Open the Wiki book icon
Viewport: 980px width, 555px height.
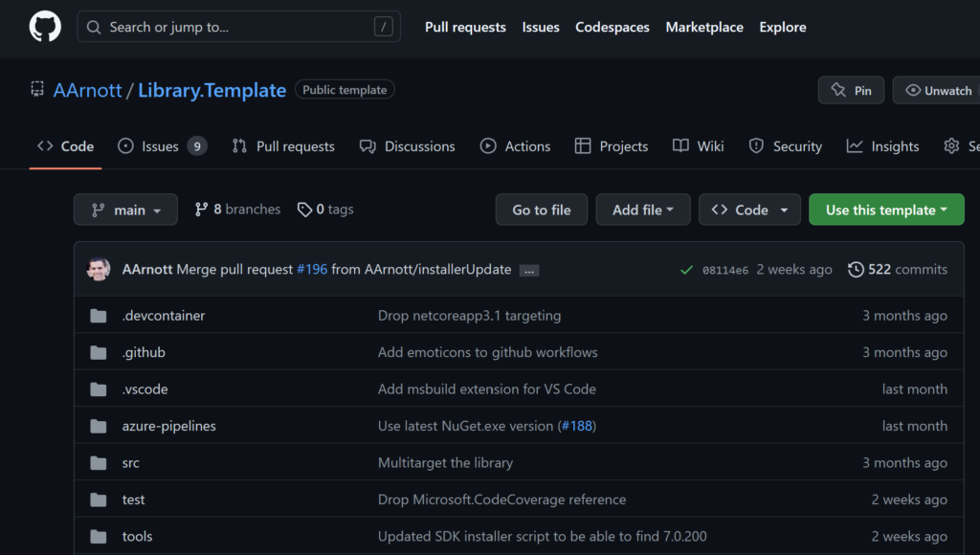(x=685, y=145)
